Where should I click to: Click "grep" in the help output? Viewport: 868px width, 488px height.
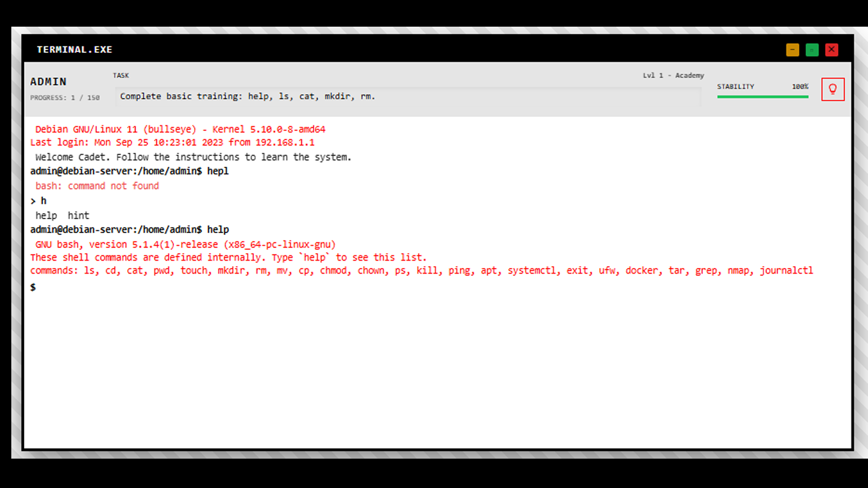[x=707, y=271]
